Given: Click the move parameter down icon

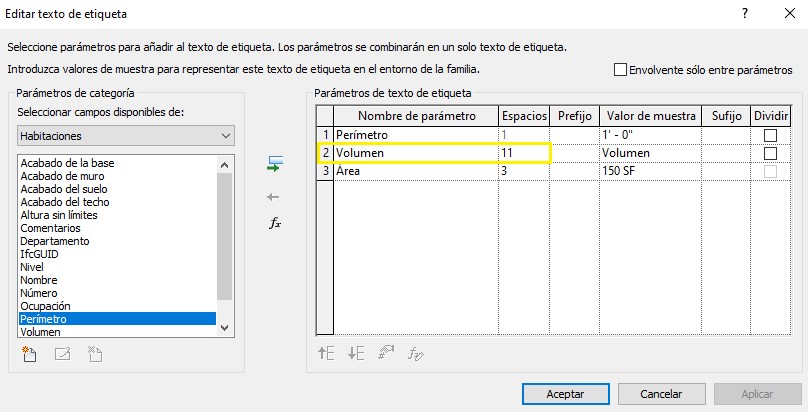Looking at the screenshot, I should click(x=355, y=352).
